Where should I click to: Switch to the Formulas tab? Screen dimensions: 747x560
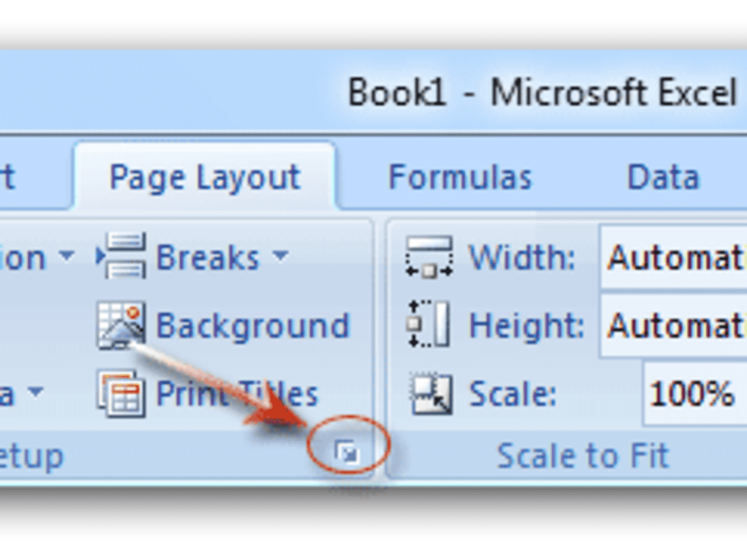click(459, 177)
